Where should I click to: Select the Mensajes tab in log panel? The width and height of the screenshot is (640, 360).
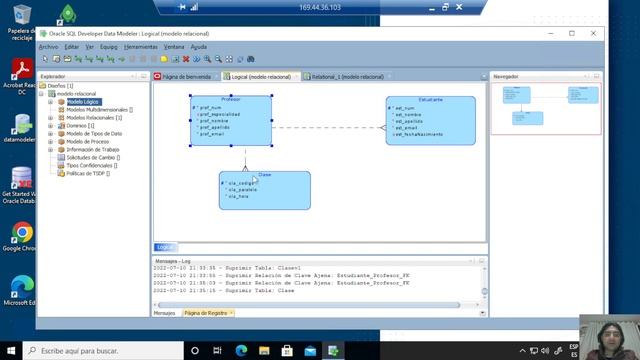click(164, 313)
